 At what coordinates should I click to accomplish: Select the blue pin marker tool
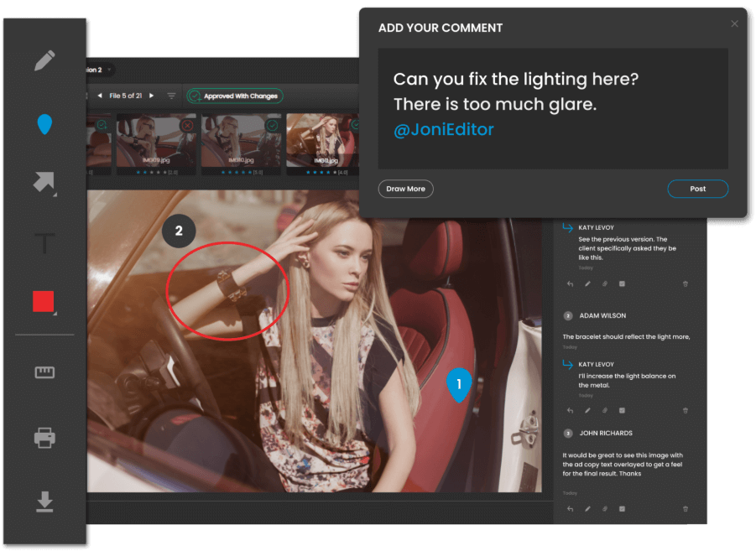tap(44, 125)
